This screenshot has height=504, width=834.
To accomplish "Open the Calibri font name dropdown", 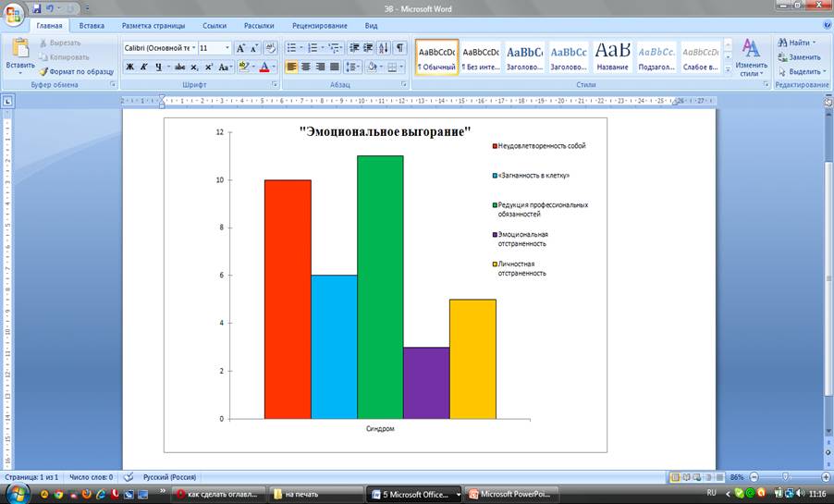I will 193,48.
